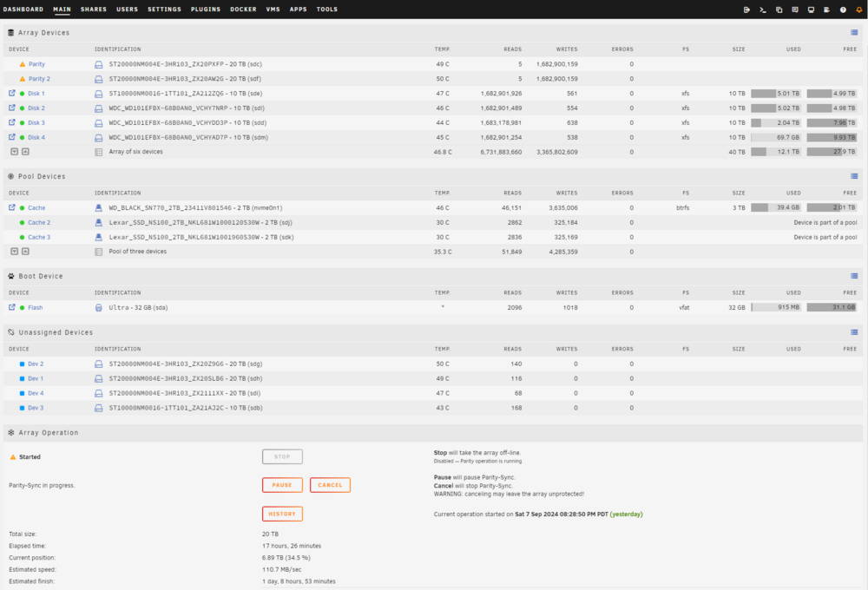Viewport: 868px width, 590px height.
Task: Click the Parity 2 drive icon for sdf
Action: tap(99, 79)
